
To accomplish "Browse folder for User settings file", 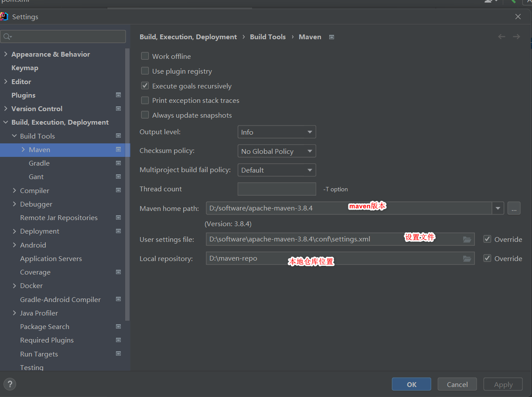I will coord(467,239).
